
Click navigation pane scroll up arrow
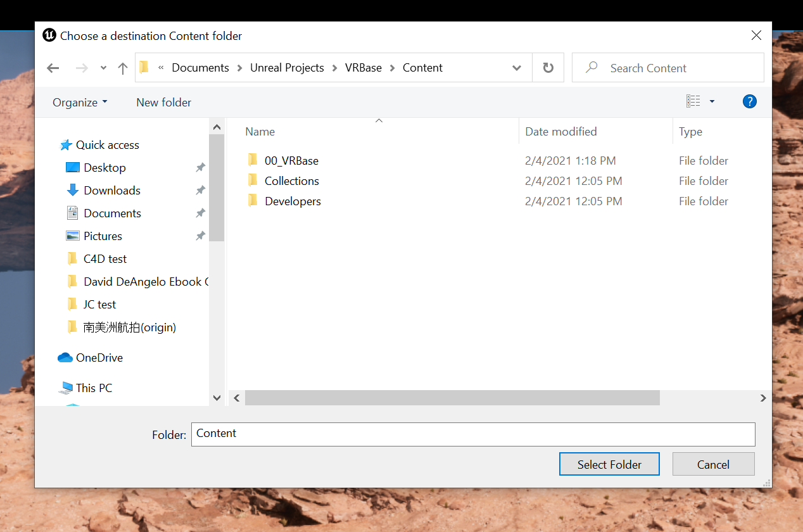click(x=217, y=127)
